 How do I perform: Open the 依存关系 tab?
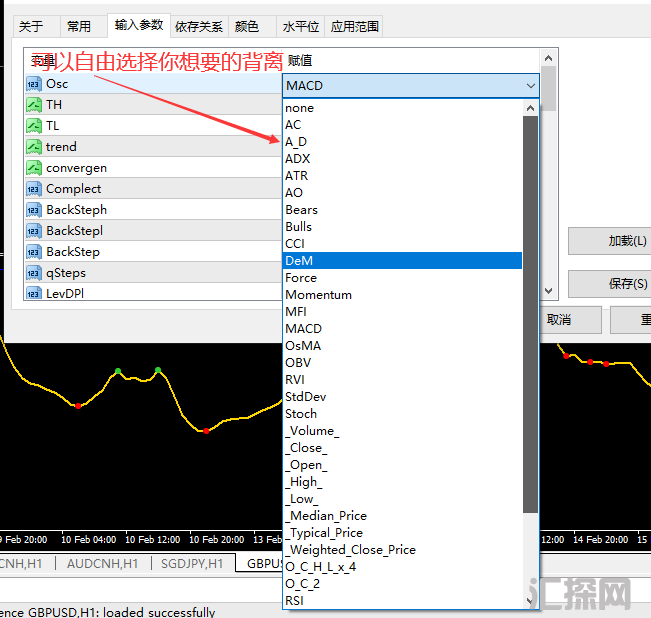[199, 27]
